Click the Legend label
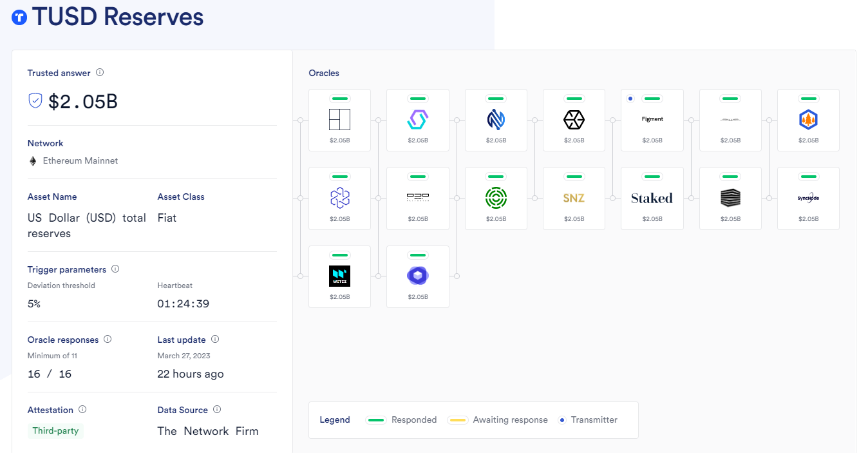 (x=335, y=420)
